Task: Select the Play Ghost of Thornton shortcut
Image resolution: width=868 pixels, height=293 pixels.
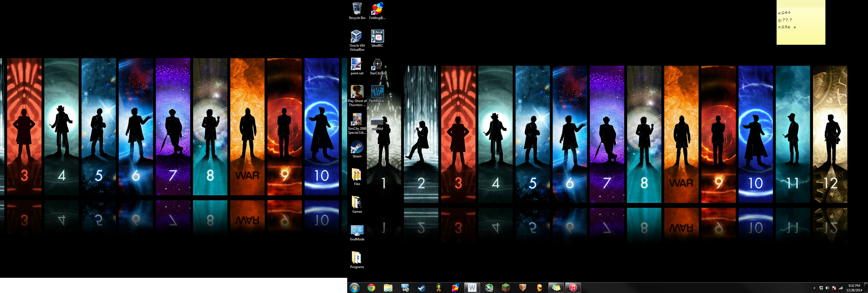Action: (357, 96)
